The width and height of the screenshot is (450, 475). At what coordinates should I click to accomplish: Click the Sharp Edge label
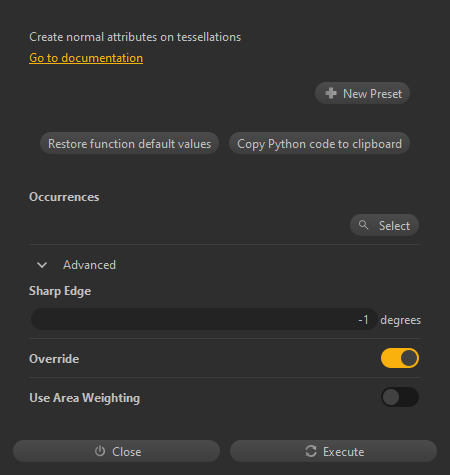coord(60,291)
